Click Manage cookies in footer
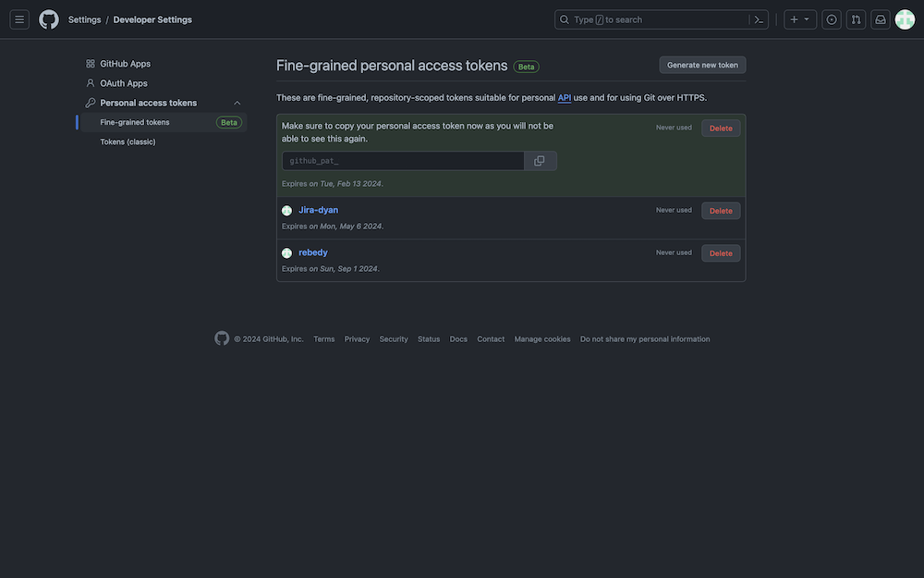This screenshot has width=924, height=578. pyautogui.click(x=542, y=339)
